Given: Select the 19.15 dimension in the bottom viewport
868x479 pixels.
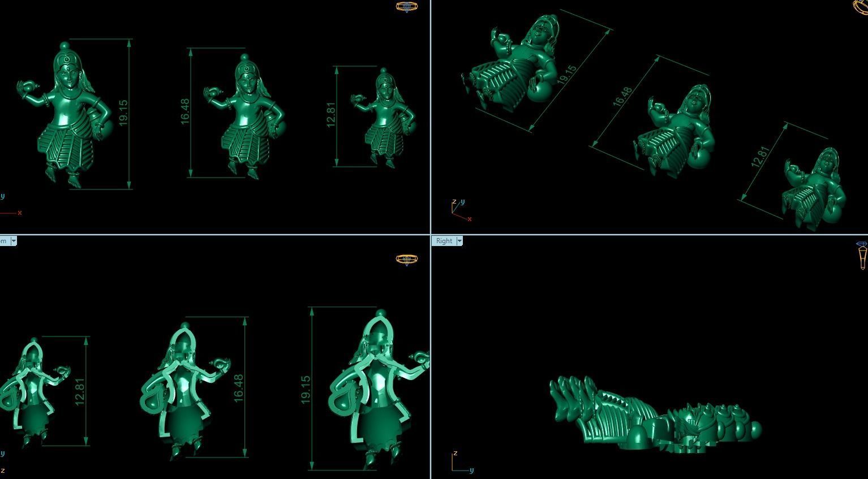Looking at the screenshot, I should (x=306, y=390).
